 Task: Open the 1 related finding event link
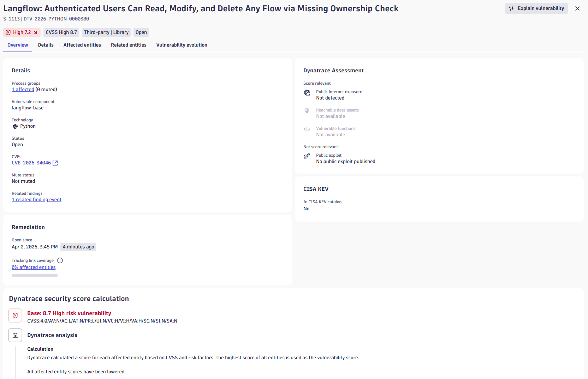coord(37,200)
